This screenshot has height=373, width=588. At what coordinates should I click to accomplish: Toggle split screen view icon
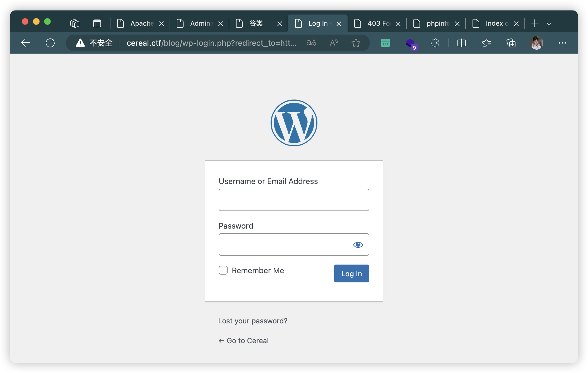click(461, 43)
